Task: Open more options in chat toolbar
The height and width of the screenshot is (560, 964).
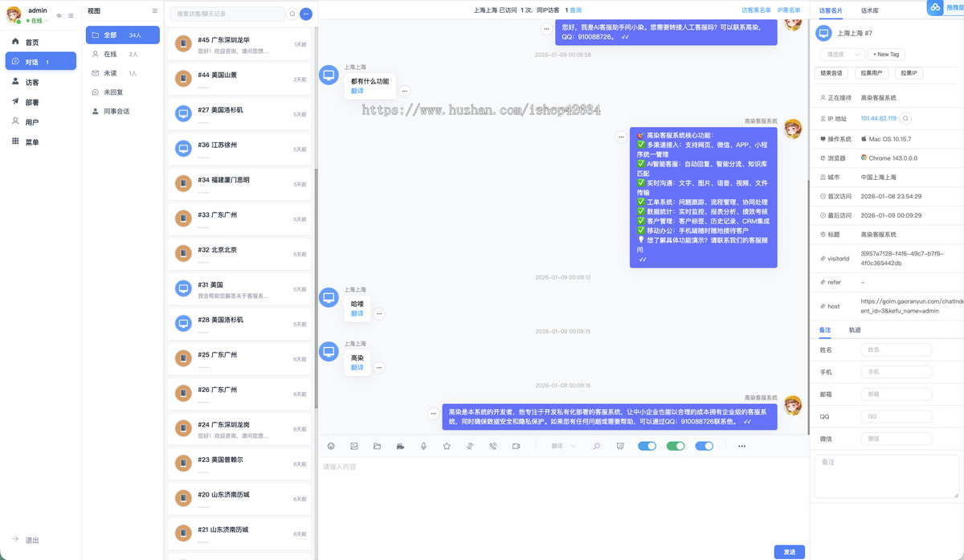Action: pyautogui.click(x=741, y=446)
